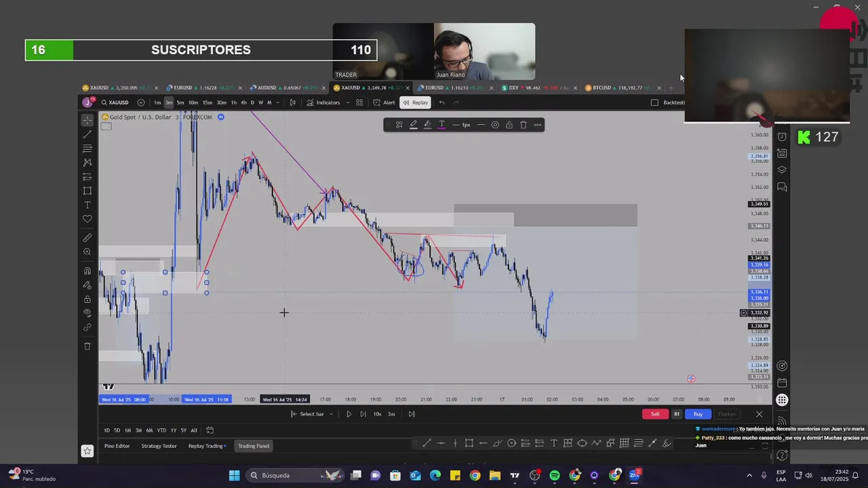
Task: Step replay forward one bar
Action: (363, 414)
